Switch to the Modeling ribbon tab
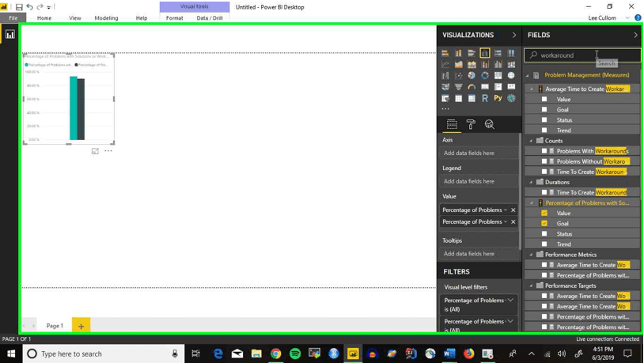The image size is (644, 363). (106, 18)
